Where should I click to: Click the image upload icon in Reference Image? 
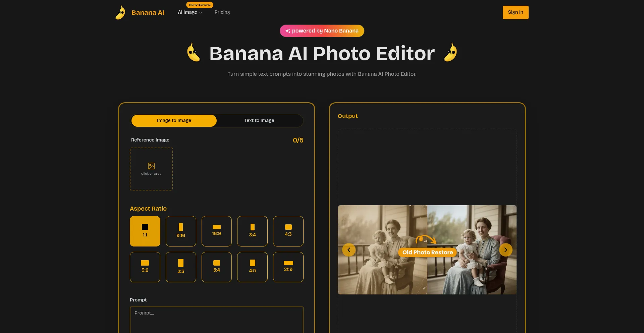pos(151,166)
